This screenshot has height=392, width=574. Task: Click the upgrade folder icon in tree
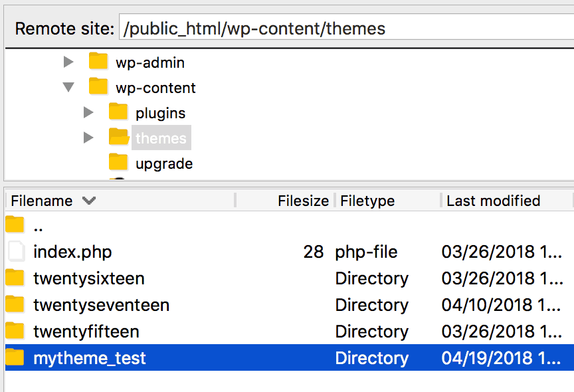(x=118, y=162)
